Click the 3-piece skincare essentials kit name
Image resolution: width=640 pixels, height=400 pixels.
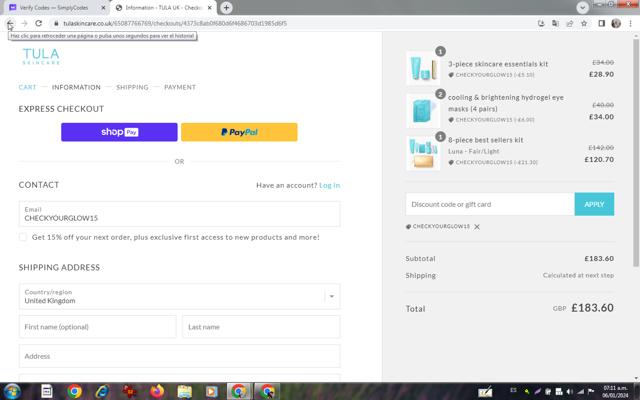(498, 64)
